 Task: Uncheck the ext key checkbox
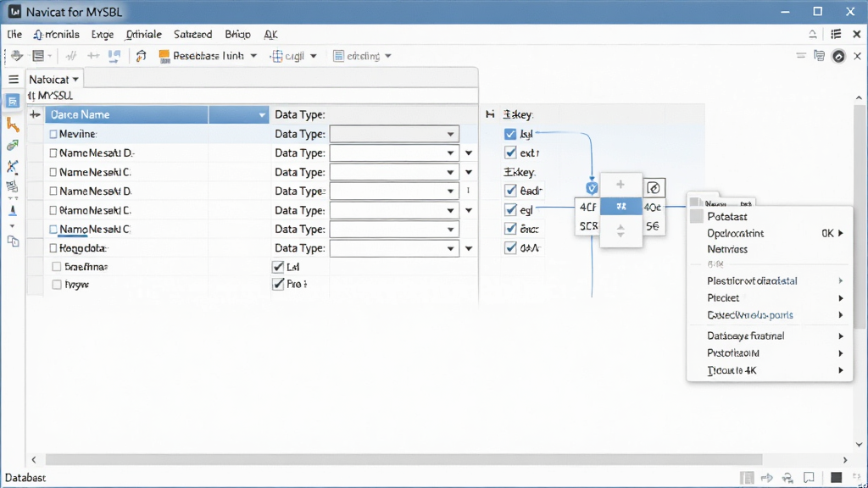pyautogui.click(x=510, y=152)
